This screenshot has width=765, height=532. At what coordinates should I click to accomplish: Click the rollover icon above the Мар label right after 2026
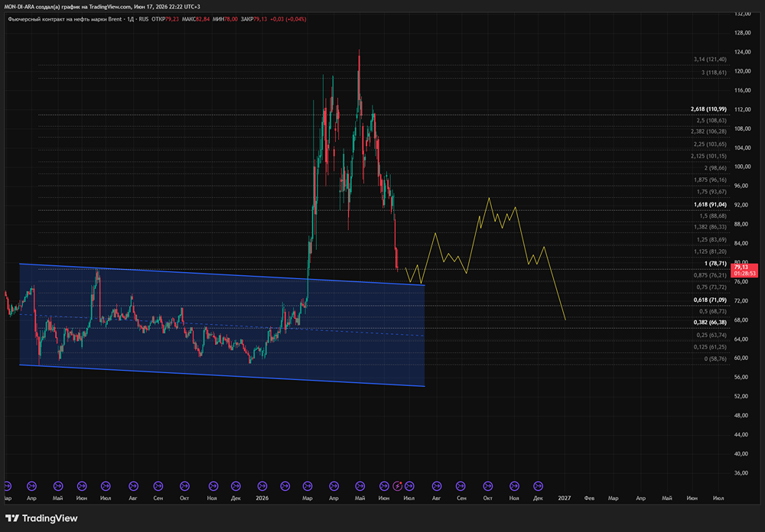308,485
